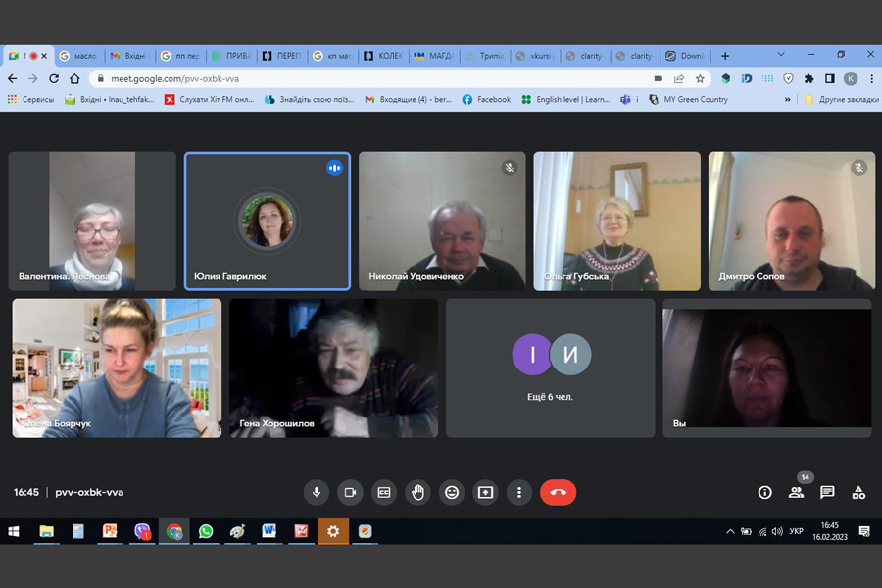Close the active Meet tab
882x588 pixels.
click(44, 56)
